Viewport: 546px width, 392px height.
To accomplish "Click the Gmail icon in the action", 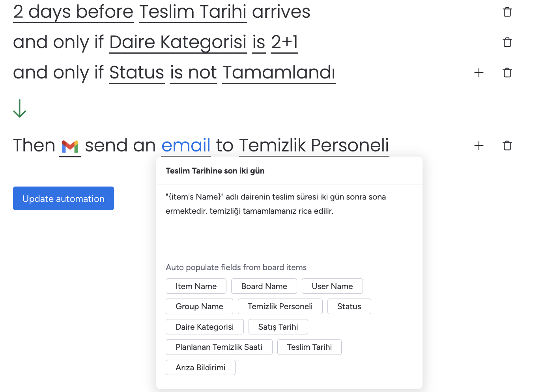I will pyautogui.click(x=70, y=147).
